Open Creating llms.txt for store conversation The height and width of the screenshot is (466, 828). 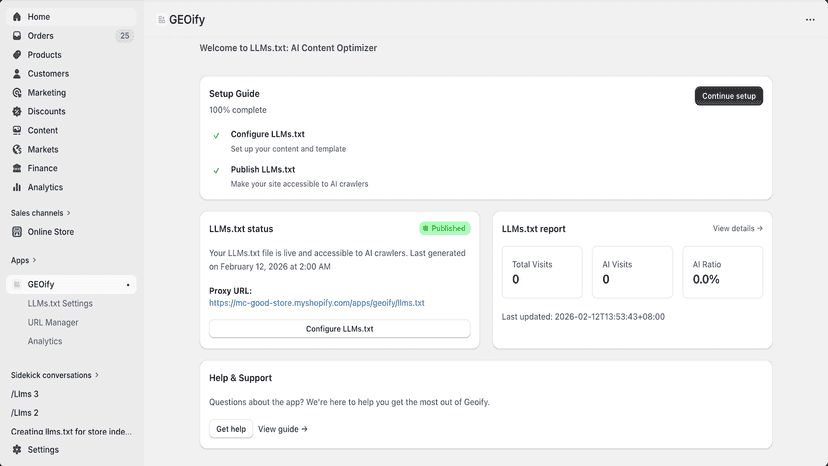pos(71,432)
